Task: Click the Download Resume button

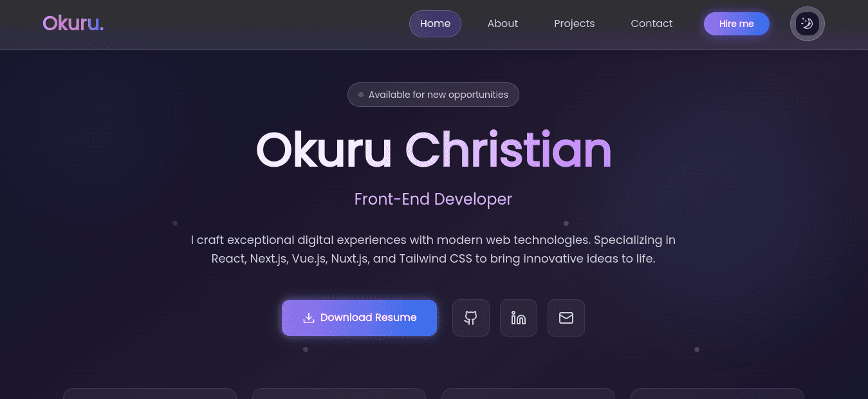Action: 359,318
